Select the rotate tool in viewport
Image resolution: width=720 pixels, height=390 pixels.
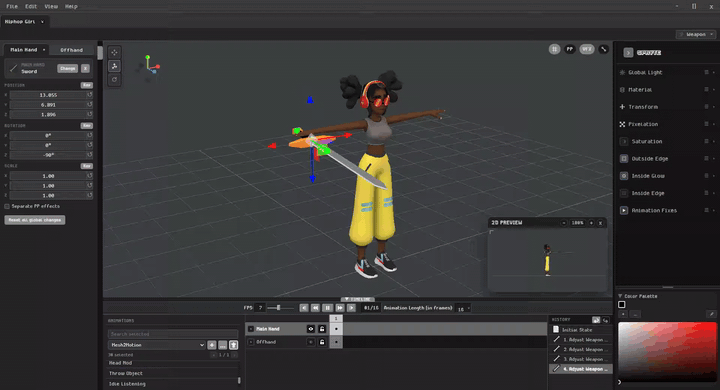pyautogui.click(x=114, y=79)
